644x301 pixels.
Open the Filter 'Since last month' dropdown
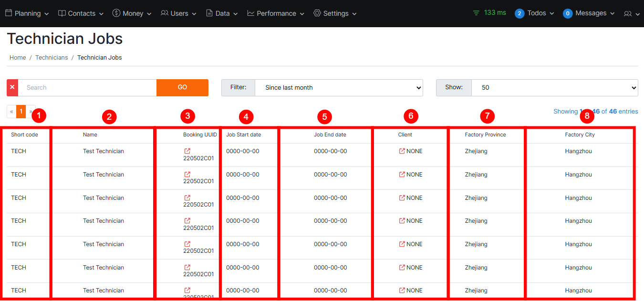(339, 88)
